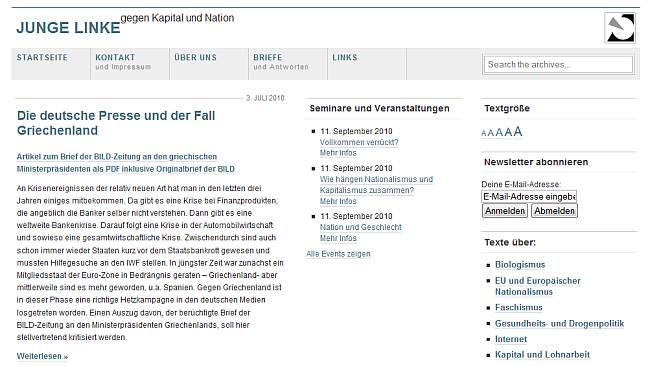Click the Textgröße heading
This screenshot has height=366, width=650.
tap(507, 109)
